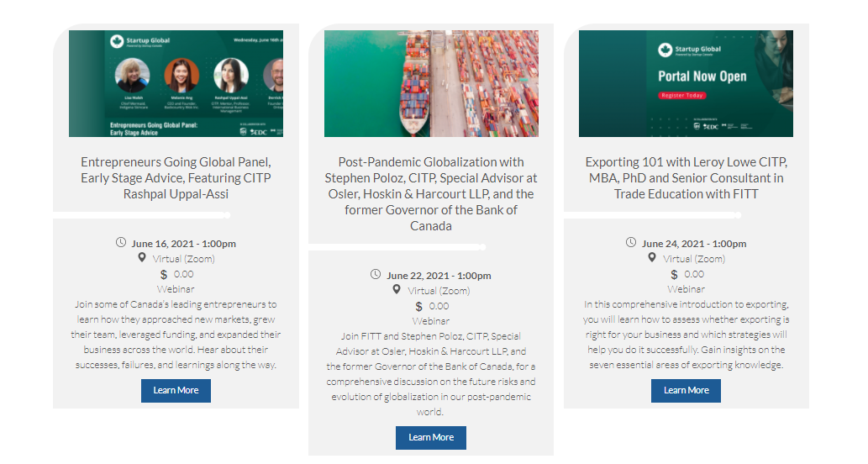Open Post-Pandemic Globalization with Stephen Poloz title
868x464 pixels.
431,193
